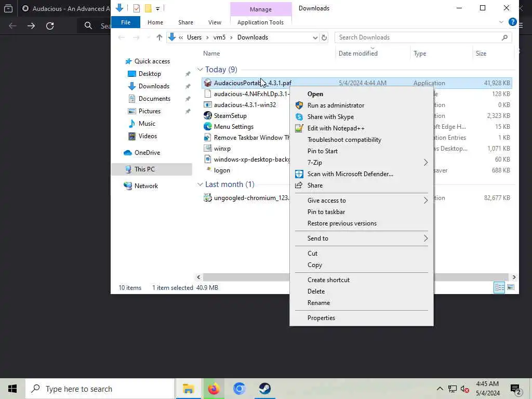This screenshot has width=532, height=399.
Task: Choose Restore previous versions
Action: (342, 223)
